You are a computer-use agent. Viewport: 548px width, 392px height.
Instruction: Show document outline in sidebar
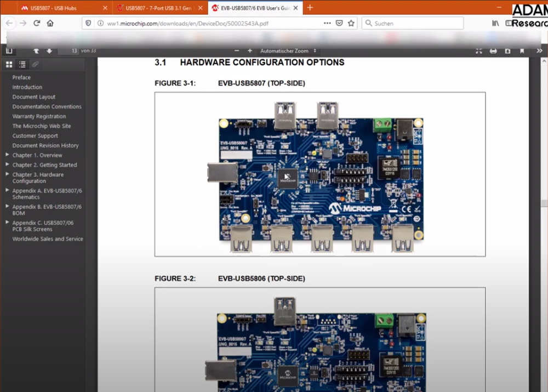tap(22, 64)
